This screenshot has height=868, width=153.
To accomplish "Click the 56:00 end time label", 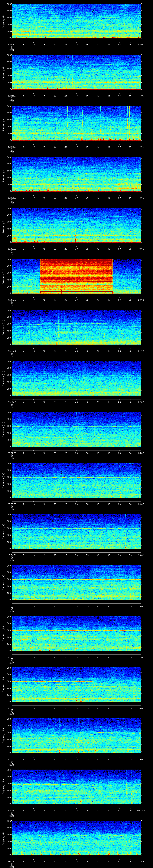I will (141, 606).
